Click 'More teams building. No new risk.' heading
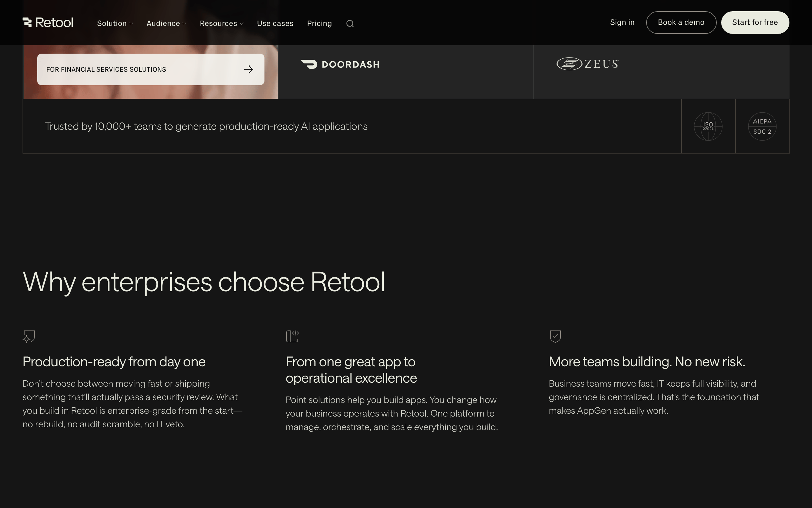 coord(647,362)
